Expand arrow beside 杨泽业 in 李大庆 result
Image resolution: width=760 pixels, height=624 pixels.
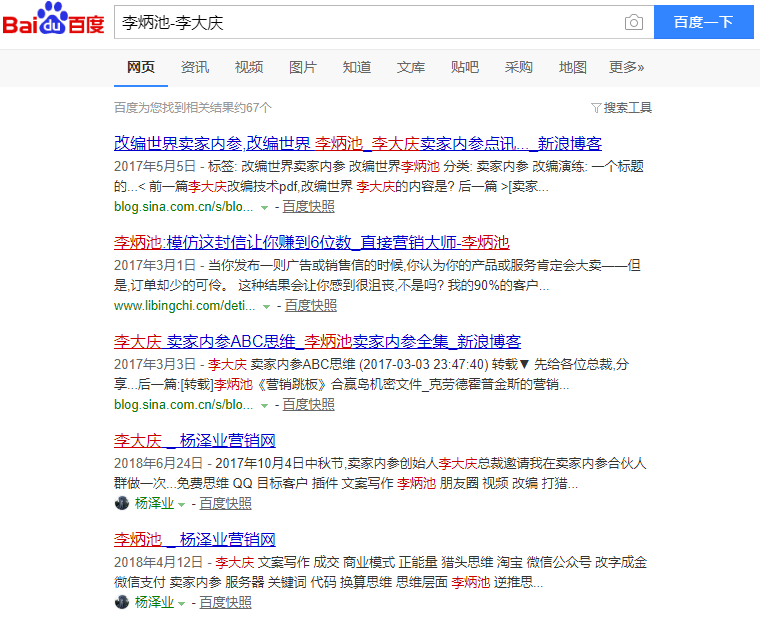[181, 505]
